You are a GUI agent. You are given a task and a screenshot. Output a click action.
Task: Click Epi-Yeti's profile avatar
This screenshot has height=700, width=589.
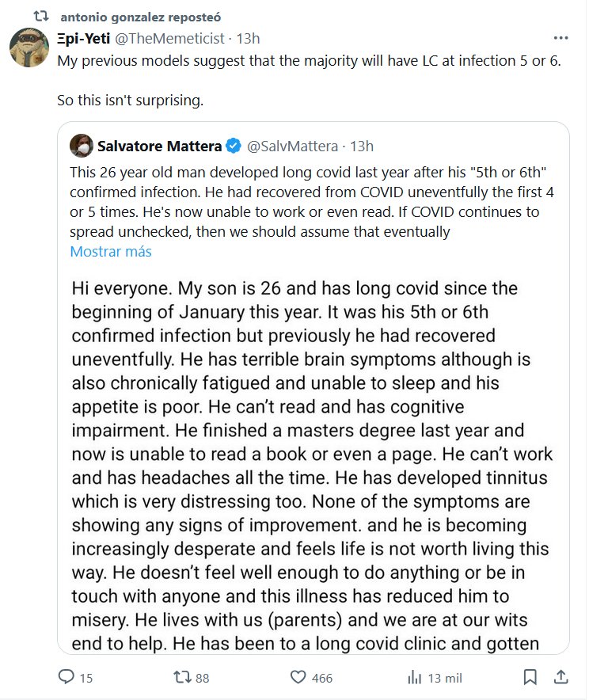point(29,49)
